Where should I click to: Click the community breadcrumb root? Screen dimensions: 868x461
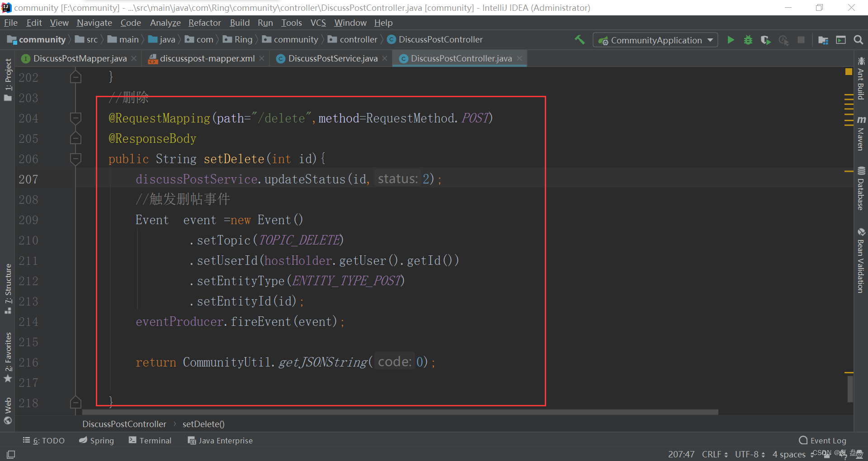click(37, 40)
